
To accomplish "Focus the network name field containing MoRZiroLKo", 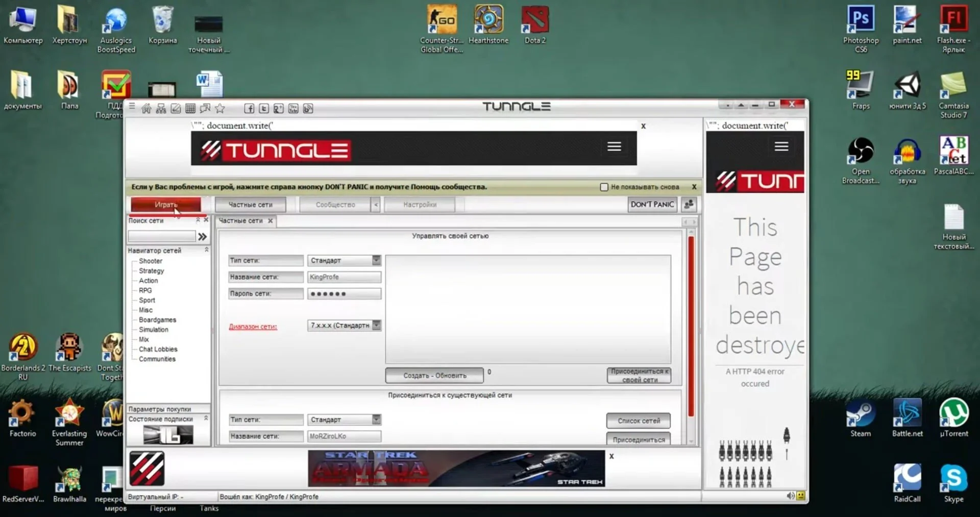I will tap(344, 436).
